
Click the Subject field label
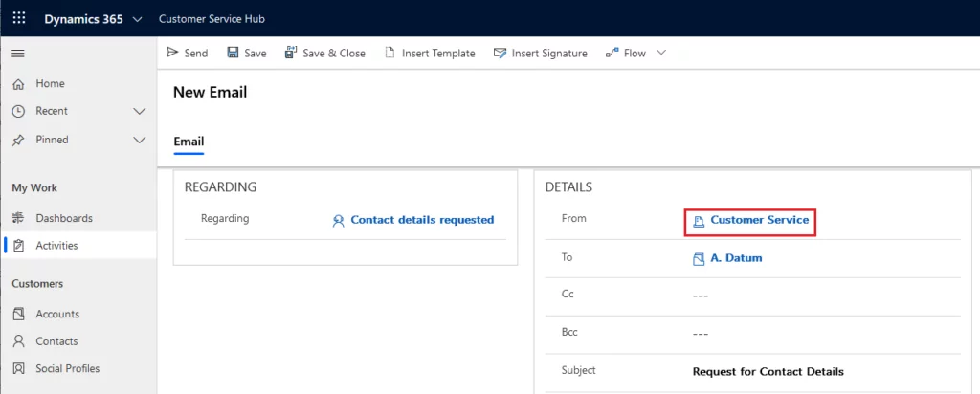[x=579, y=370]
